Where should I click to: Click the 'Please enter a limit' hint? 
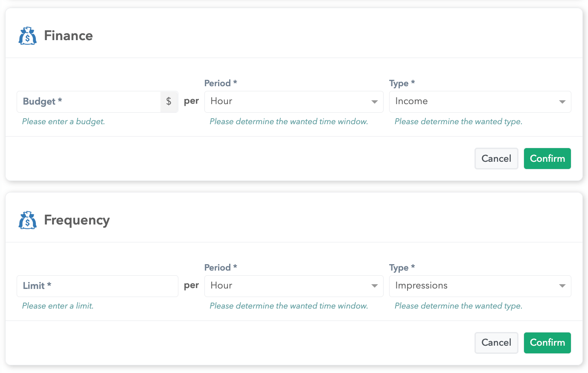click(58, 306)
